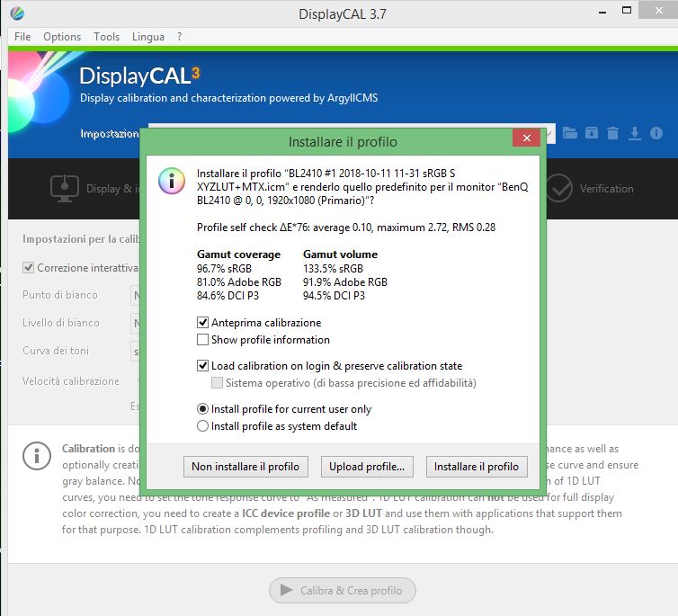
Task: Click the Gamut volume heading
Action: [x=340, y=254]
